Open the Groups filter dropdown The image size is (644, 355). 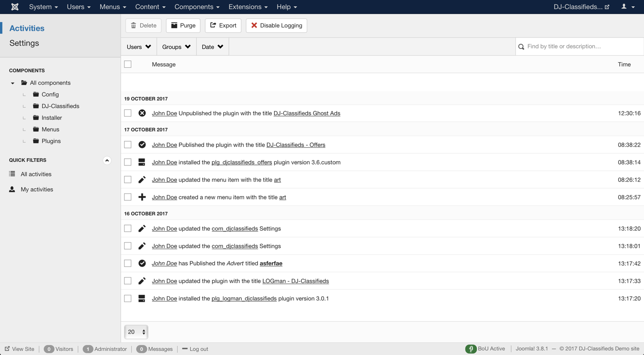tap(176, 47)
